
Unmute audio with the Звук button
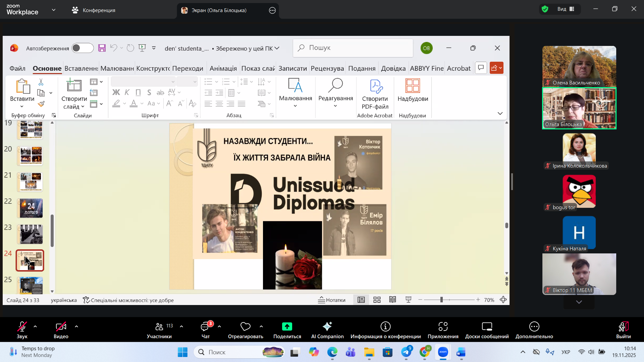tap(22, 326)
